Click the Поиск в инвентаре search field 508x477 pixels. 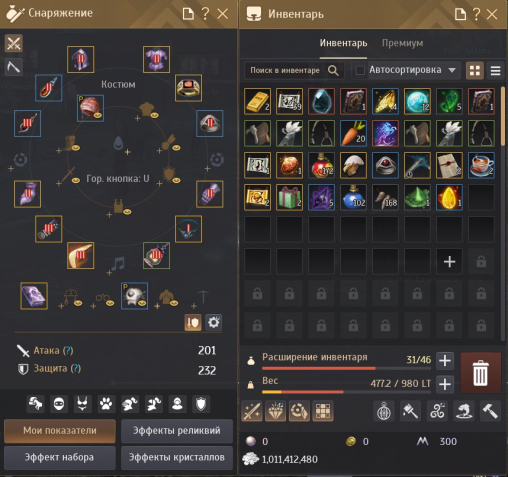click(294, 70)
